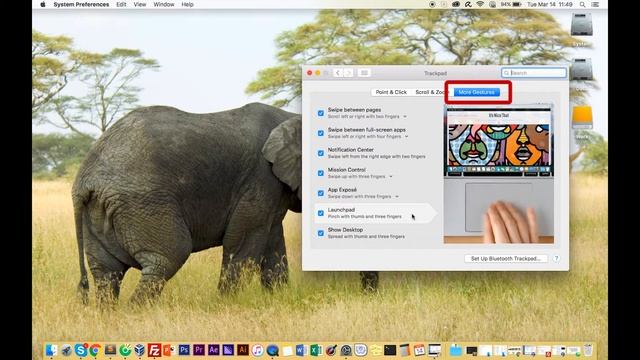
Task: Toggle Swipe between pages checkbox
Action: pyautogui.click(x=320, y=113)
